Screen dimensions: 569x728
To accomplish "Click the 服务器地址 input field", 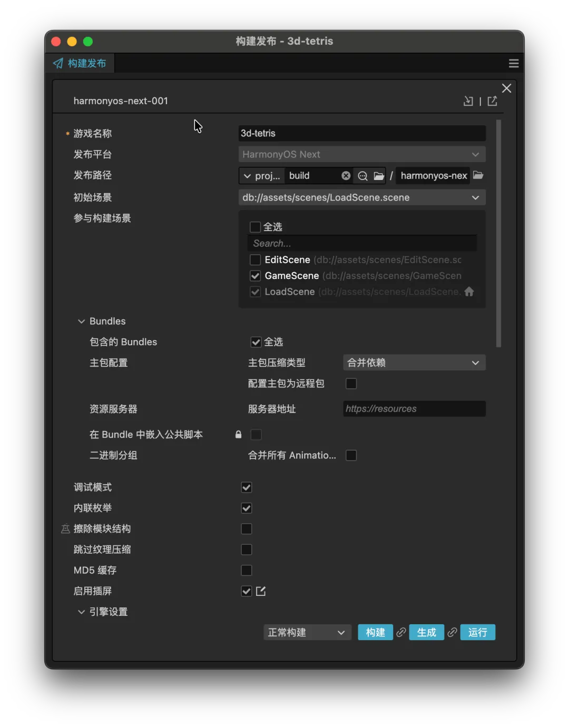I will [414, 409].
